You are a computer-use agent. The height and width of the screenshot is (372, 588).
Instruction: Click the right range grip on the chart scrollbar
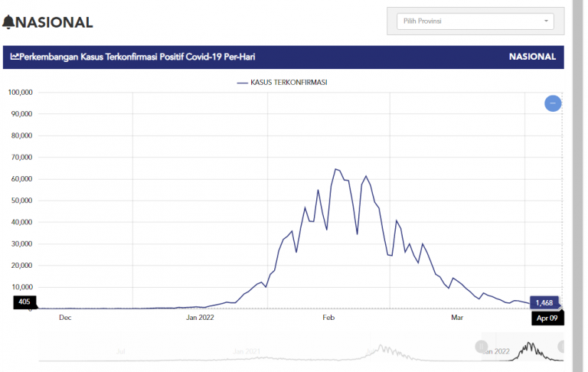[x=561, y=346]
